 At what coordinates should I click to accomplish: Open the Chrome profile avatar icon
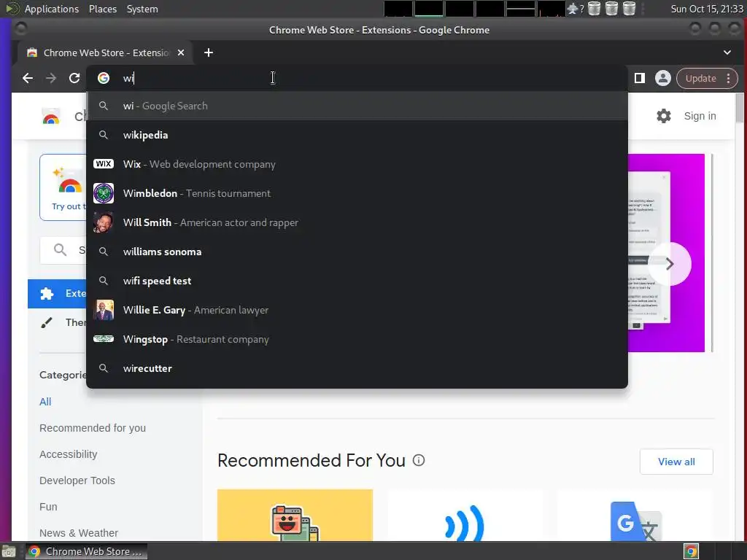coord(662,78)
